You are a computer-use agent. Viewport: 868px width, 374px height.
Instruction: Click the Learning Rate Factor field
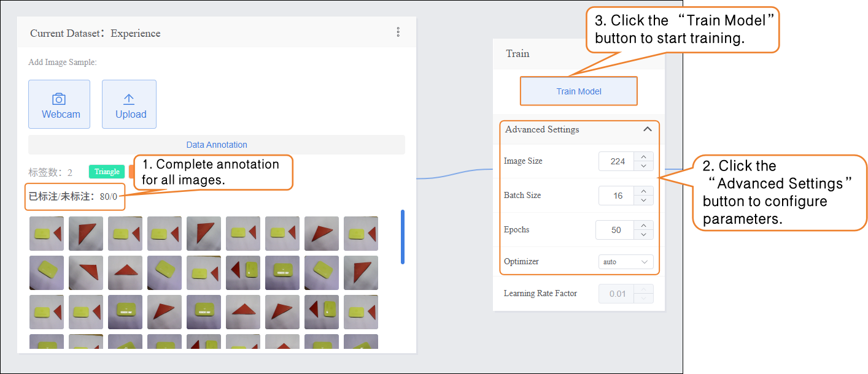click(x=617, y=294)
